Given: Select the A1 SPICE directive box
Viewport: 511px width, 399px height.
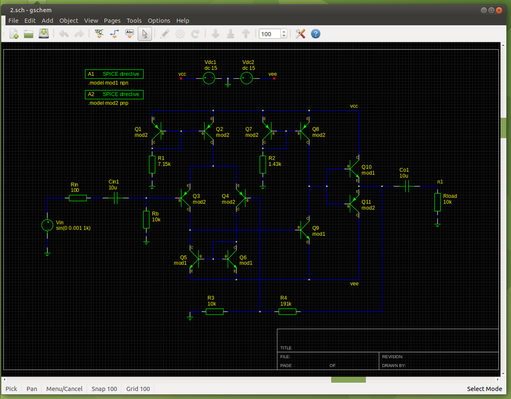Looking at the screenshot, I should click(114, 74).
